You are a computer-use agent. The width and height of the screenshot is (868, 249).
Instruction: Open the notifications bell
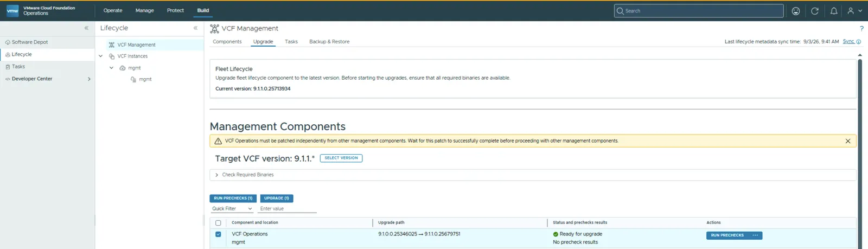pos(834,11)
